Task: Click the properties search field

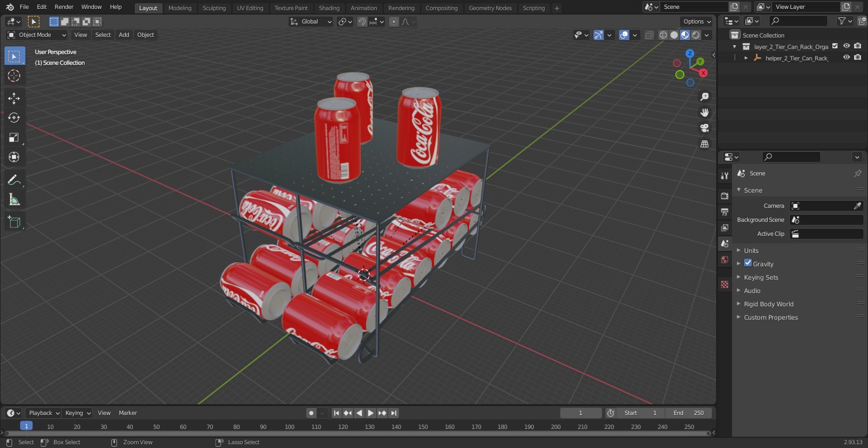Action: [791, 157]
